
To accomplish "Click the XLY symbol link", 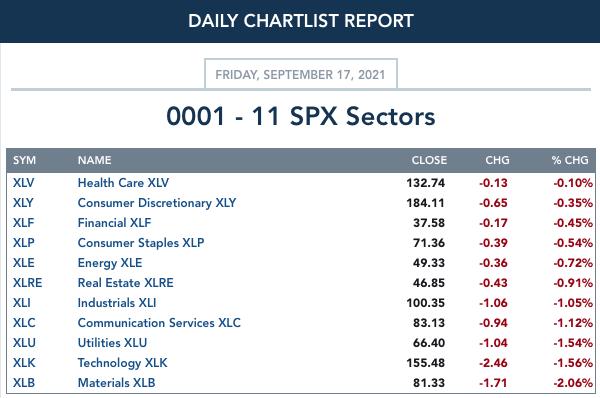I will pos(23,203).
